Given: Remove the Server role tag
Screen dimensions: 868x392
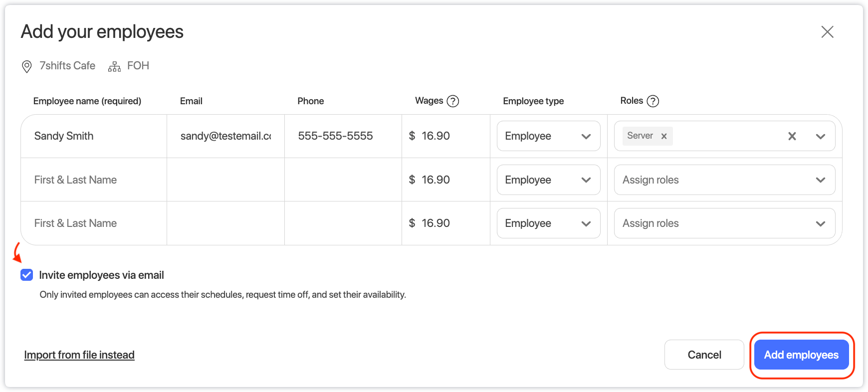Looking at the screenshot, I should [x=664, y=136].
